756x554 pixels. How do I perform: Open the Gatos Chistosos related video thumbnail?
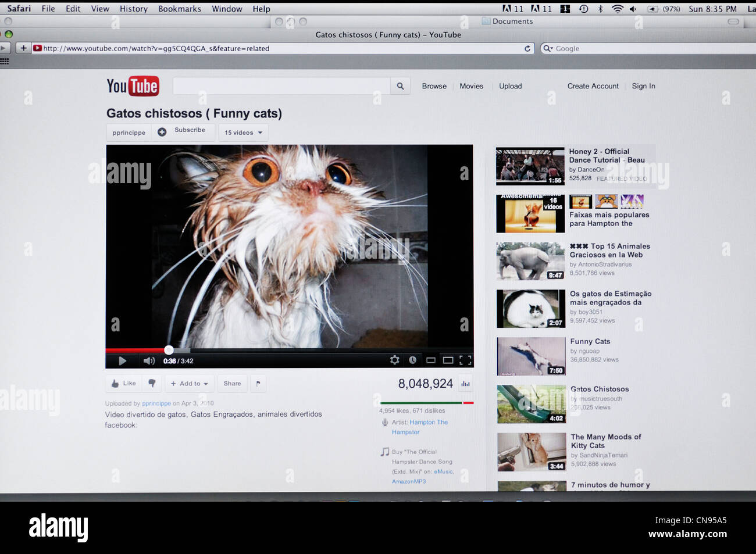(x=532, y=404)
